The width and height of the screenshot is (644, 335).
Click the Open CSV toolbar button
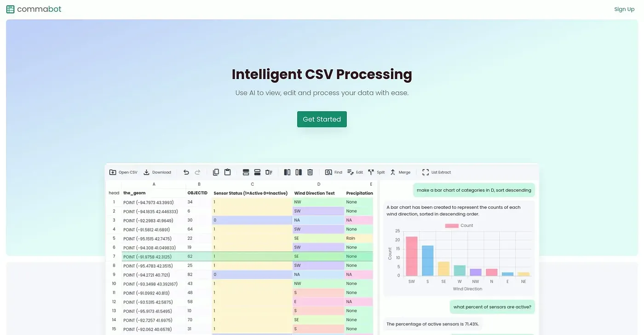[x=123, y=172]
